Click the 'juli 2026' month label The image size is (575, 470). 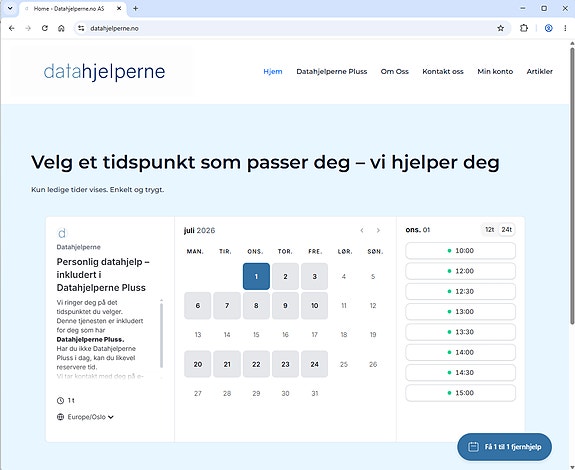[199, 230]
